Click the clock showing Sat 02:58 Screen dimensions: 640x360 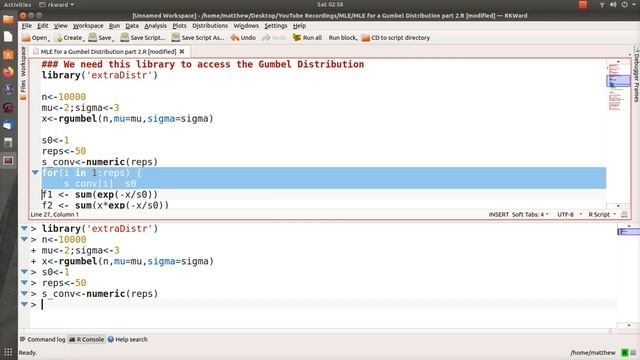coord(330,4)
